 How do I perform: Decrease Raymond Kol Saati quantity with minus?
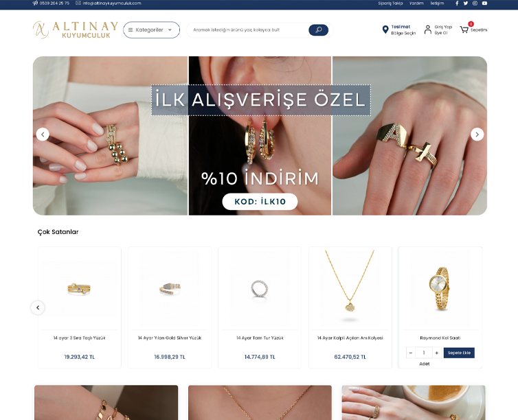[411, 353]
